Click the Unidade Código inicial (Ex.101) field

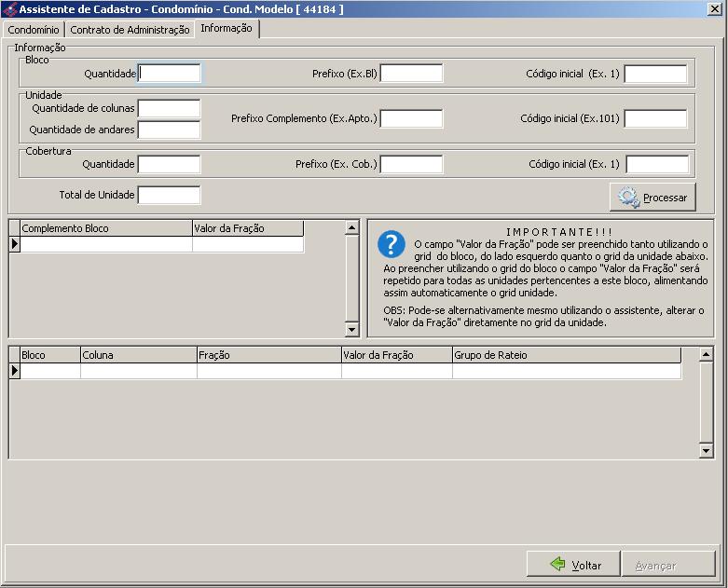(655, 119)
